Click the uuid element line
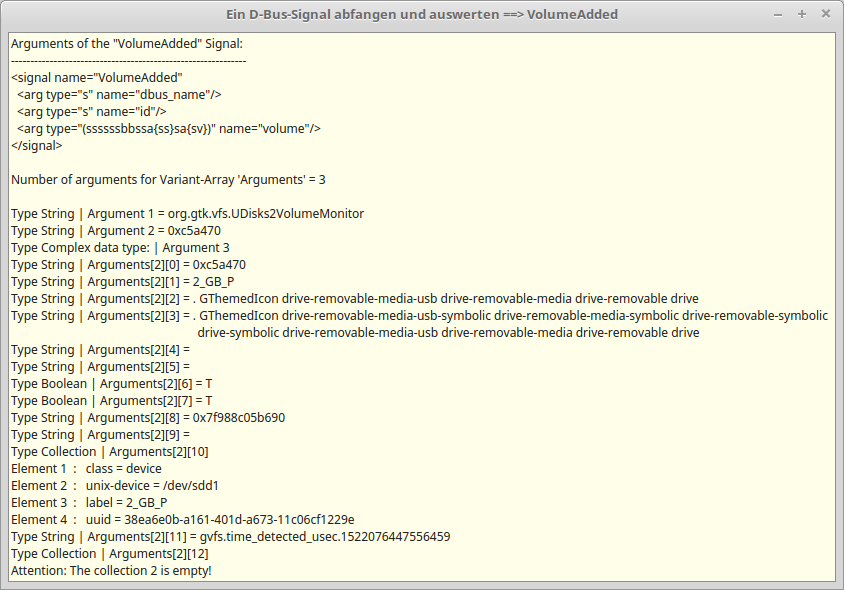Image resolution: width=844 pixels, height=590 pixels. (x=182, y=520)
